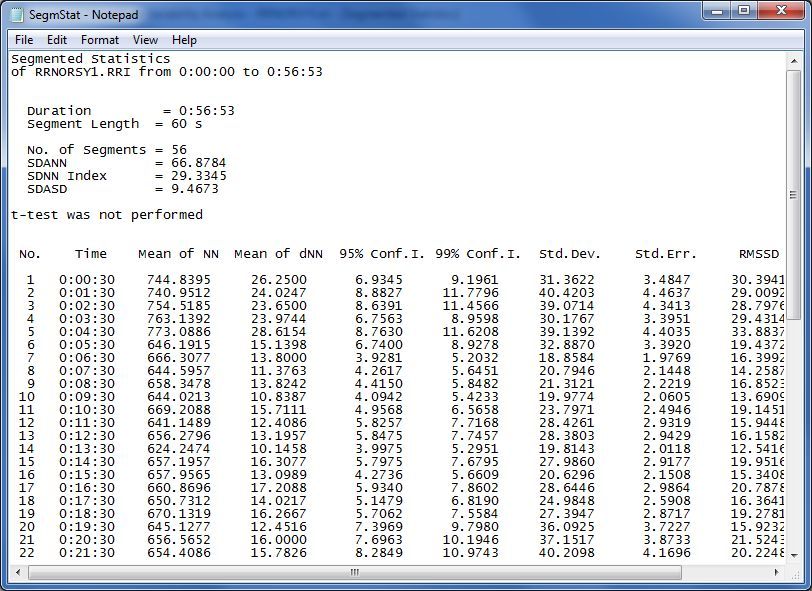Click the Std.Dev. column header text
This screenshot has width=812, height=591.
569,254
